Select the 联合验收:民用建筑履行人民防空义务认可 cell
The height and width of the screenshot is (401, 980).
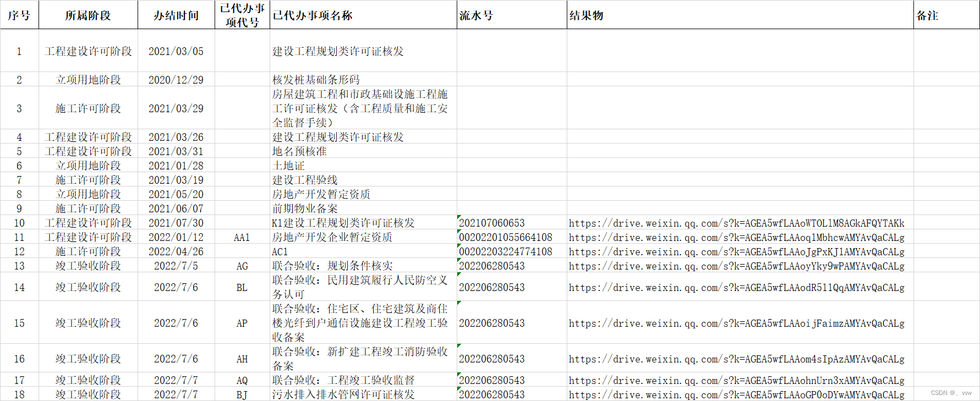pos(363,287)
